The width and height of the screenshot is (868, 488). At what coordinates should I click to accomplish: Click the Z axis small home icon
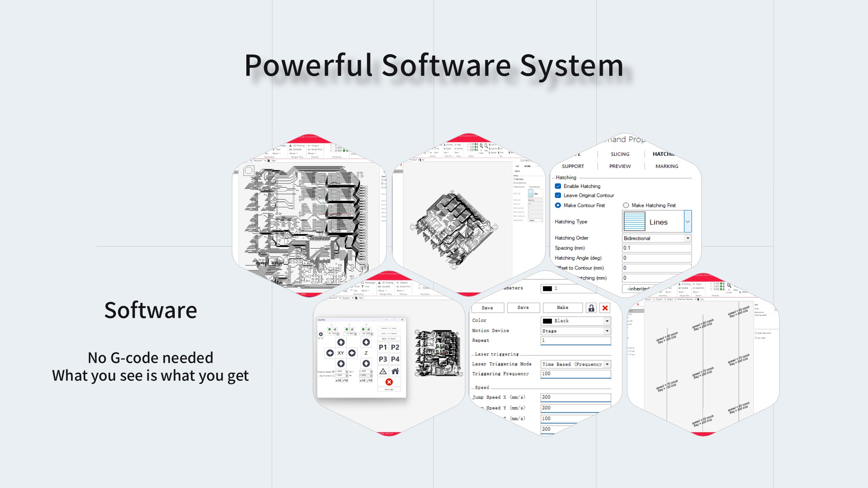pos(368,329)
